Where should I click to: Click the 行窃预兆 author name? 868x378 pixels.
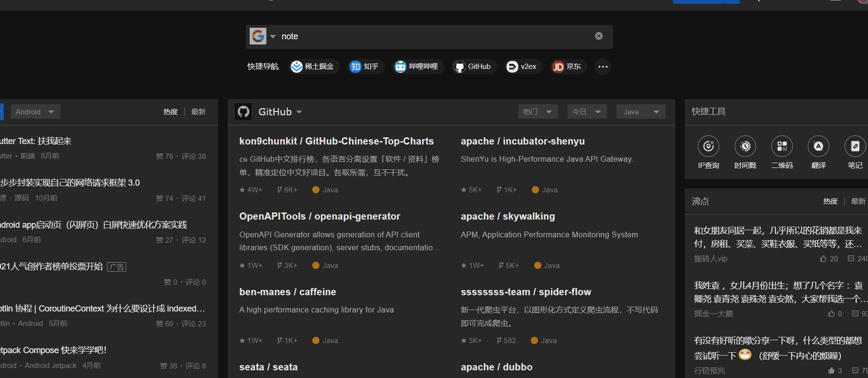click(710, 371)
